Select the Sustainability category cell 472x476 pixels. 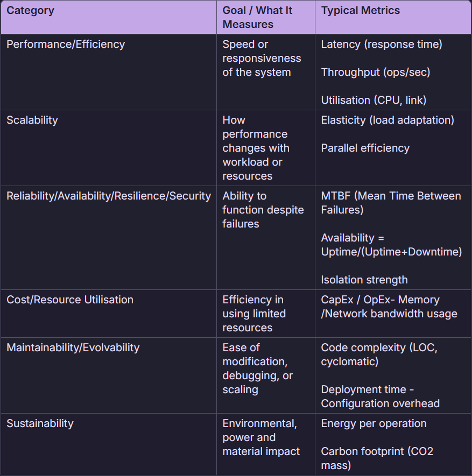(x=40, y=423)
